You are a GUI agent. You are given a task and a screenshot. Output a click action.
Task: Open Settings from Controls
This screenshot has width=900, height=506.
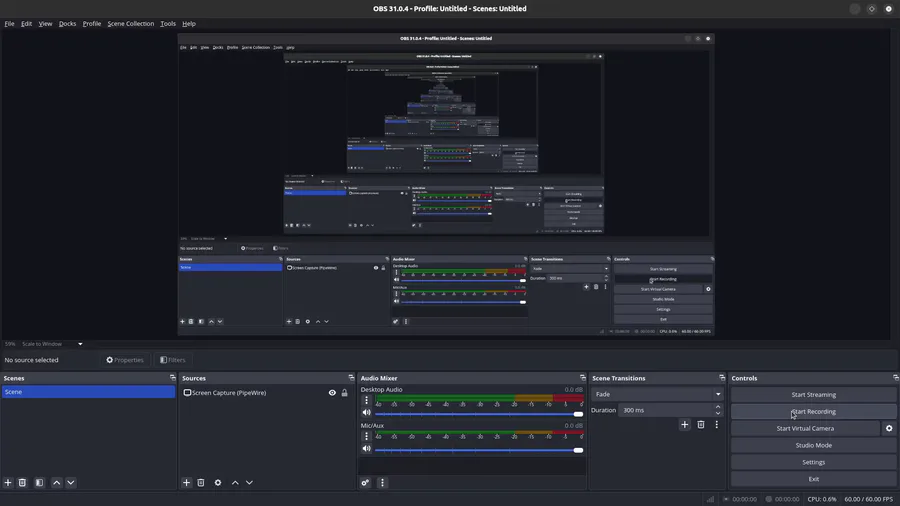813,462
